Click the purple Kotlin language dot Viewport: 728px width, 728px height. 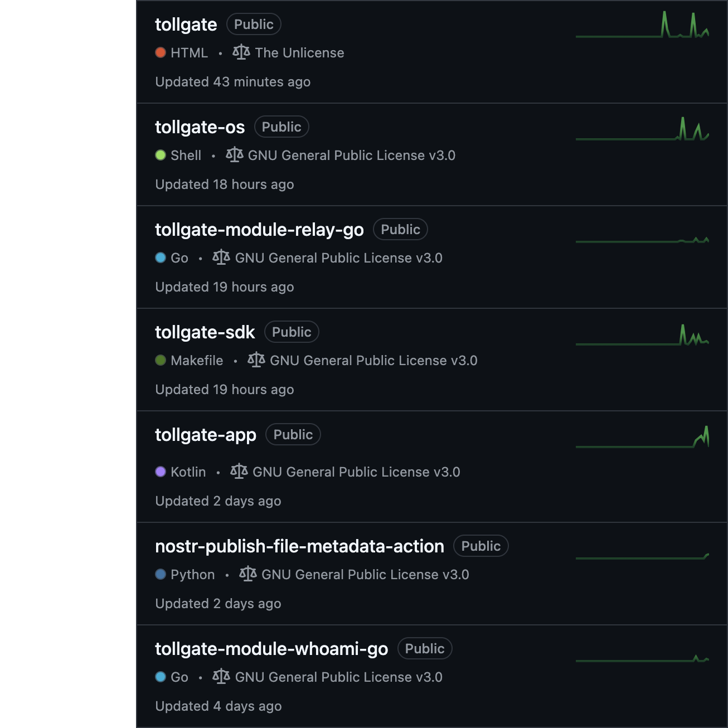(161, 472)
